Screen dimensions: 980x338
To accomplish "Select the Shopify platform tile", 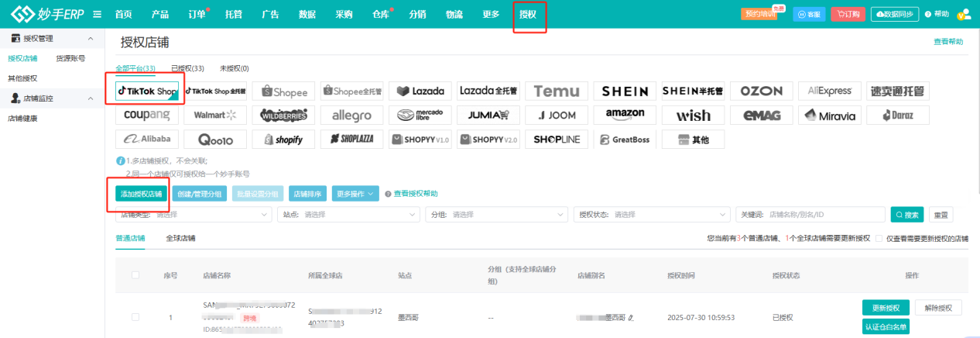I will [x=283, y=140].
